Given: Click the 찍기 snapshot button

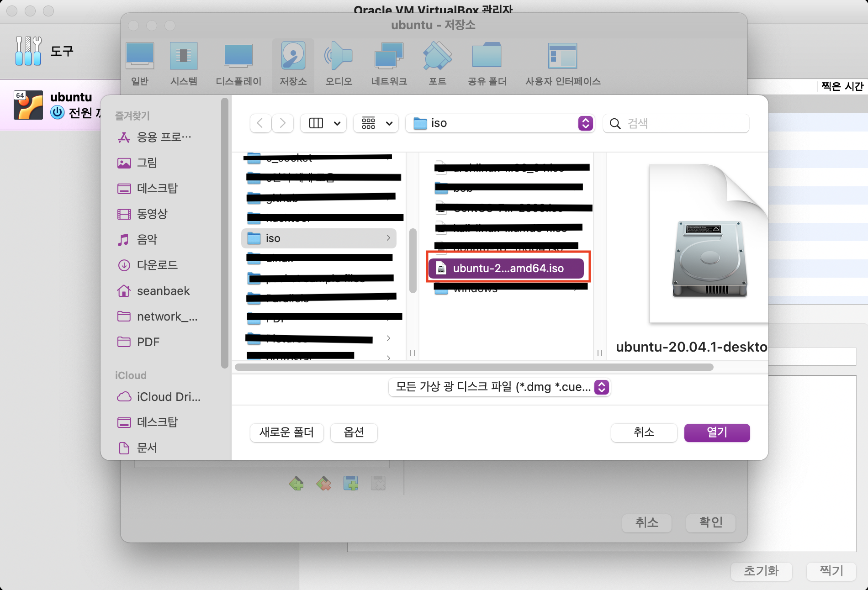Looking at the screenshot, I should point(831,571).
